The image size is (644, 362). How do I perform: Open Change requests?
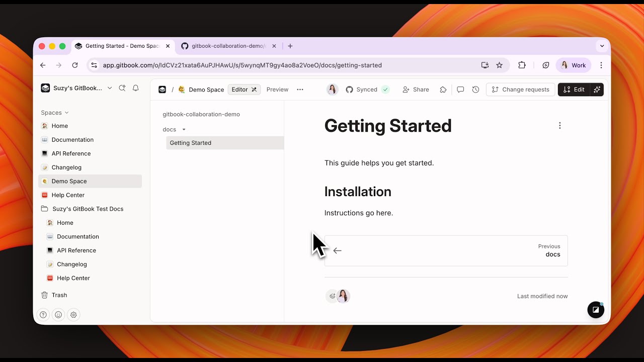[520, 89]
